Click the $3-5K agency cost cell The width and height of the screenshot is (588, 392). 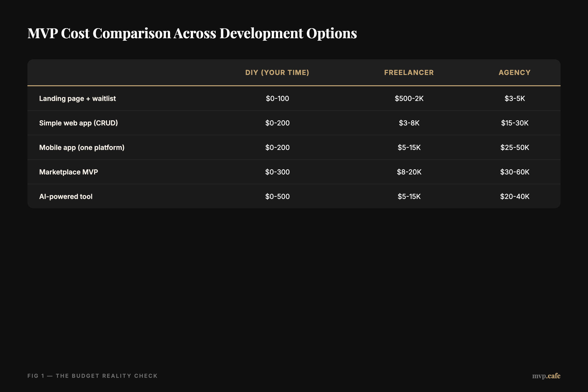(x=514, y=98)
